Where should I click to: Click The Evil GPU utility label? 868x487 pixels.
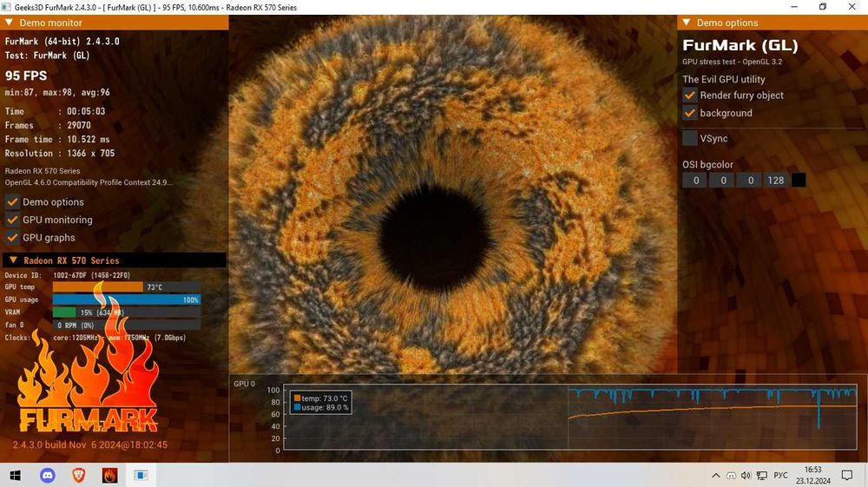pos(724,79)
